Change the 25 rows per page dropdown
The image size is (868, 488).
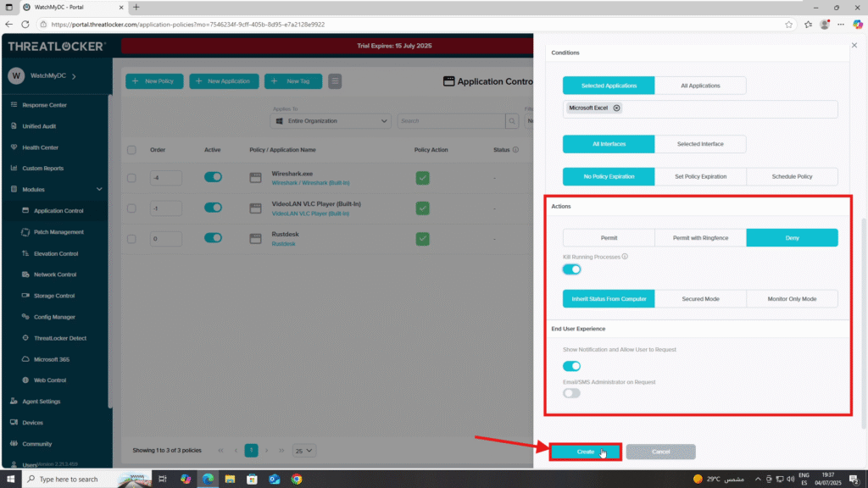pos(304,451)
